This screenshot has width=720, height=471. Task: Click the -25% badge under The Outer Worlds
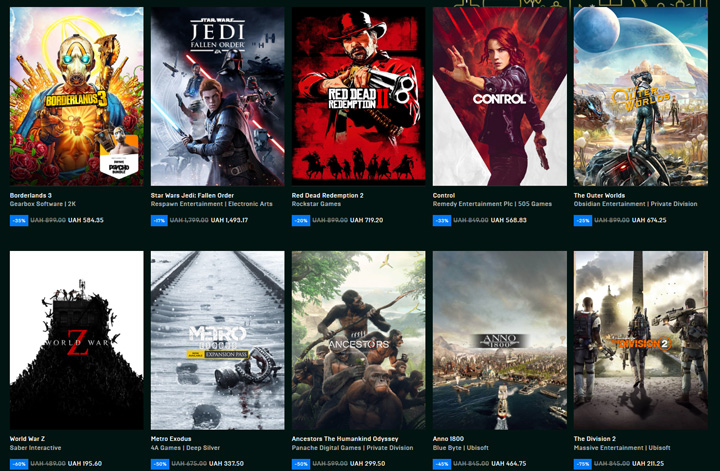[x=583, y=220]
